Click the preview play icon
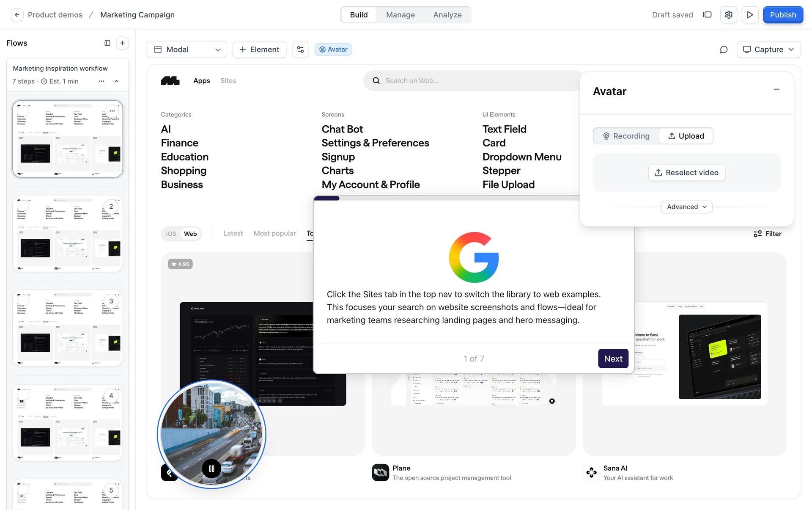This screenshot has width=812, height=510. point(750,15)
